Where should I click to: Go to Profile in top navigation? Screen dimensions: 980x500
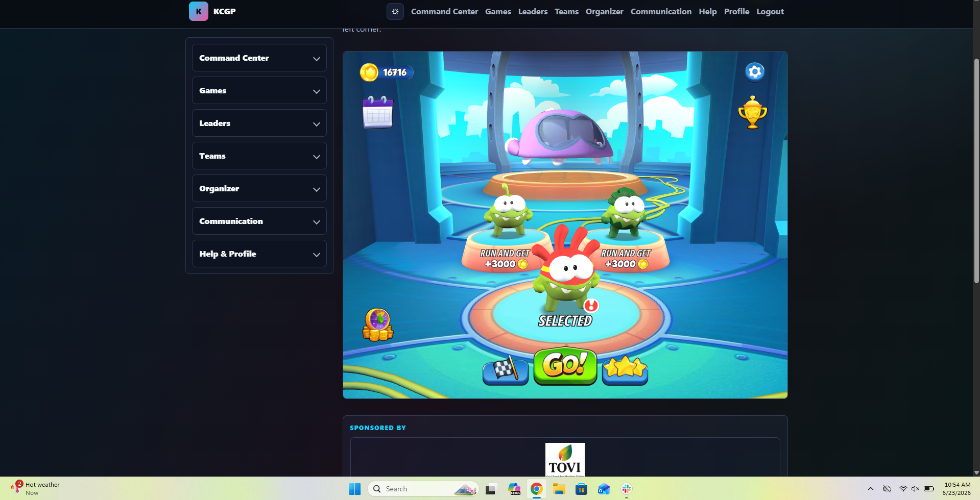tap(736, 11)
